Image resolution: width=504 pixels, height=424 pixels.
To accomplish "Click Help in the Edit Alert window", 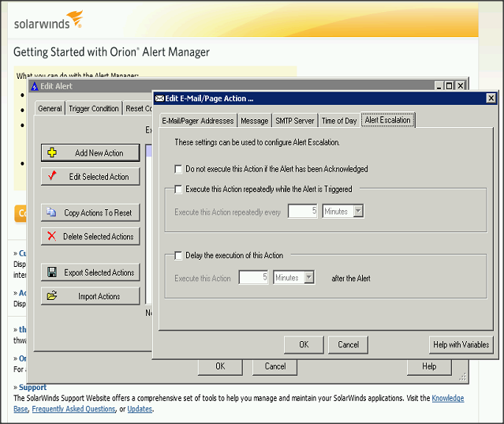I will [x=429, y=366].
